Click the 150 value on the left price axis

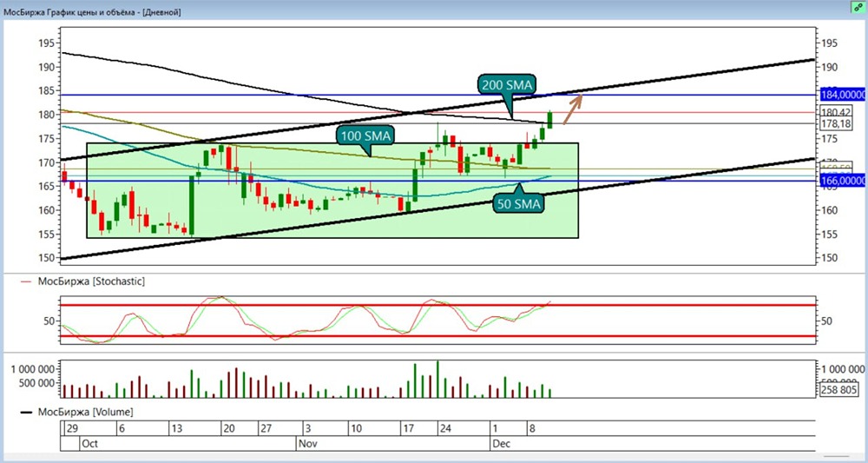[46, 257]
